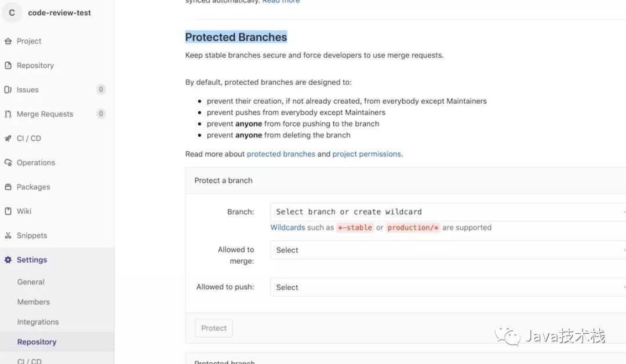The width and height of the screenshot is (626, 364).
Task: Click the Project home icon in sidebar
Action: (x=8, y=41)
